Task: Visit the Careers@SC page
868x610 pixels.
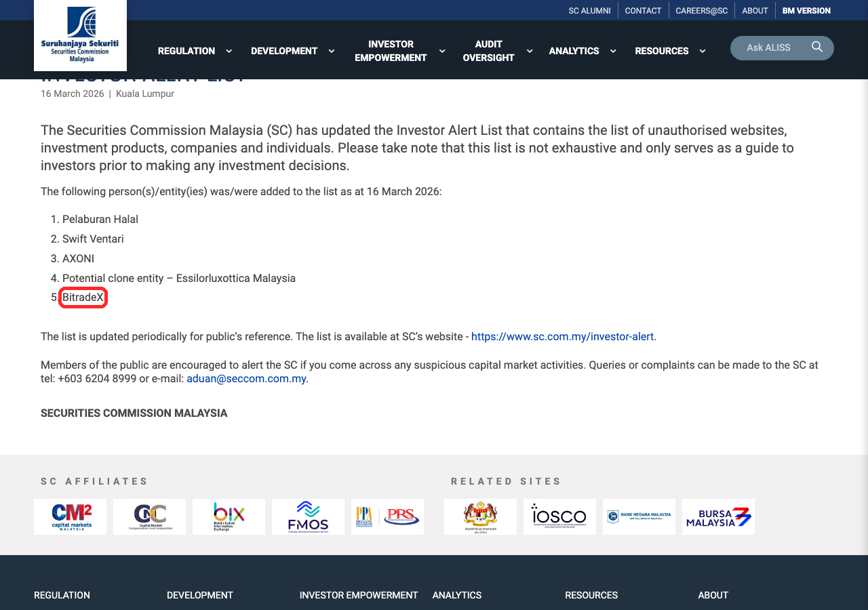Action: pyautogui.click(x=702, y=11)
